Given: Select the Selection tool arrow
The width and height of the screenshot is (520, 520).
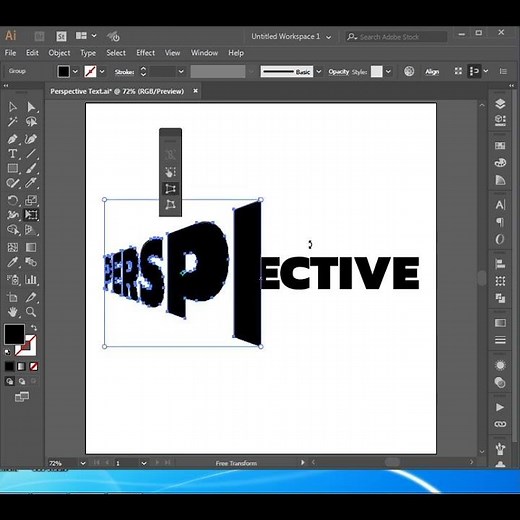Looking at the screenshot, I should point(13,107).
